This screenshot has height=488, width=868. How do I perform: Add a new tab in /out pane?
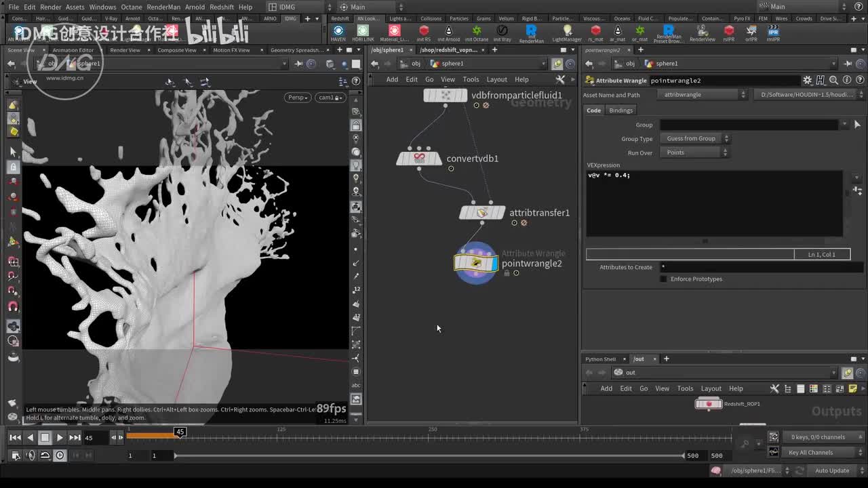pyautogui.click(x=666, y=359)
